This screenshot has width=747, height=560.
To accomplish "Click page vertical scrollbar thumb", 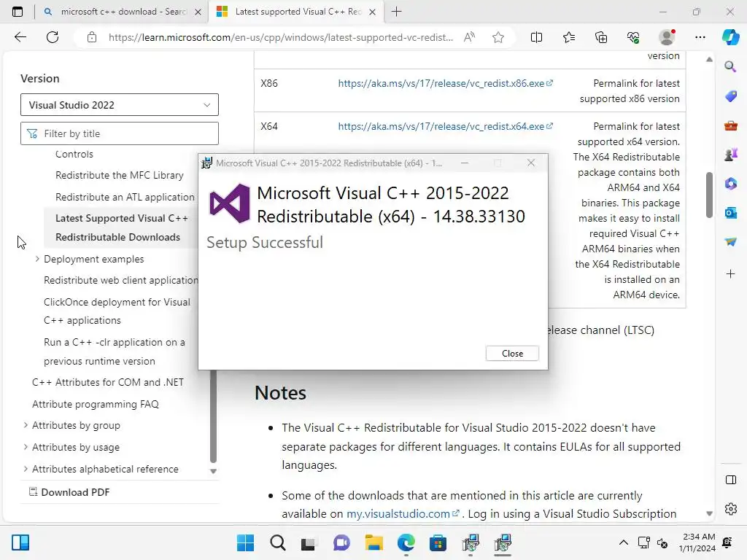I will (x=709, y=195).
